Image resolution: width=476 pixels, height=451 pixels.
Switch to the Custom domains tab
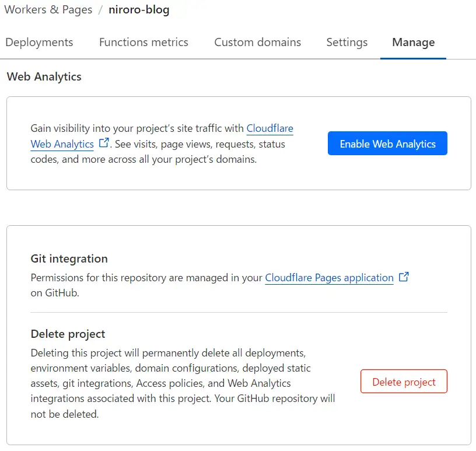pyautogui.click(x=257, y=42)
